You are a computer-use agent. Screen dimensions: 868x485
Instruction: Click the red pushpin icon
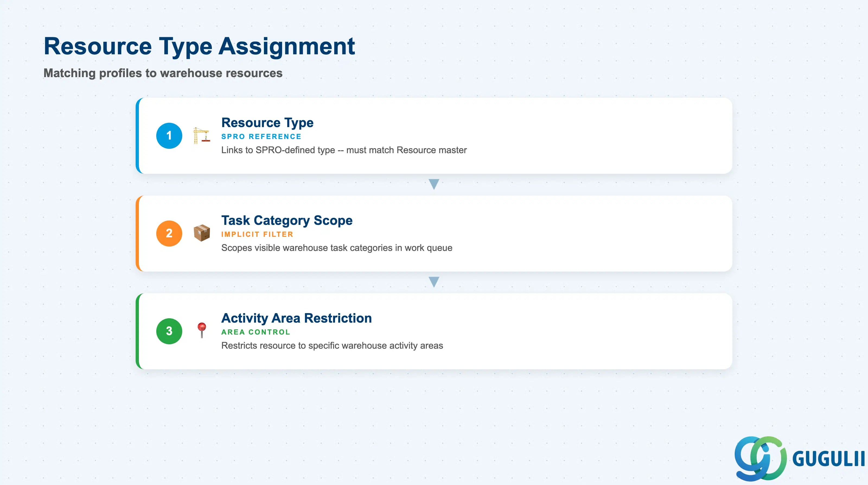pyautogui.click(x=202, y=330)
